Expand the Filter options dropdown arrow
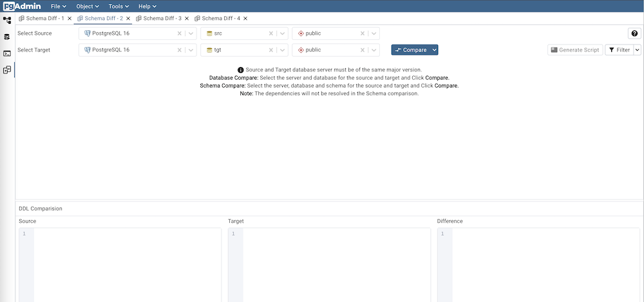The width and height of the screenshot is (644, 302). coord(637,50)
